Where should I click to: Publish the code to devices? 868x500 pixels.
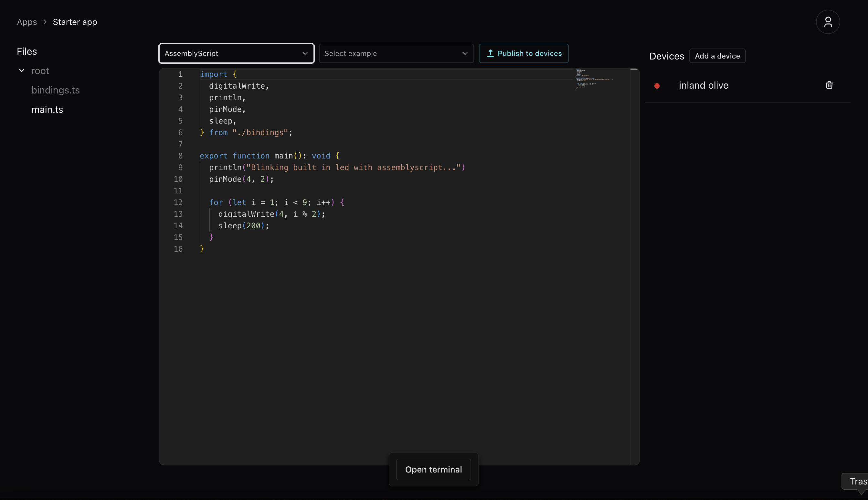coord(524,54)
